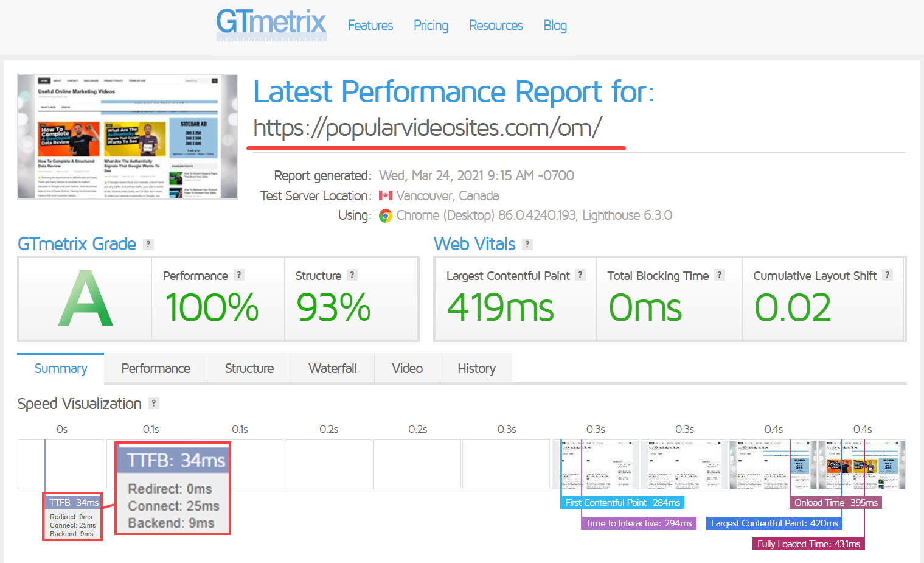Screen dimensions: 924x563
Task: Click the Vancouver, Canada location text
Action: [x=448, y=195]
